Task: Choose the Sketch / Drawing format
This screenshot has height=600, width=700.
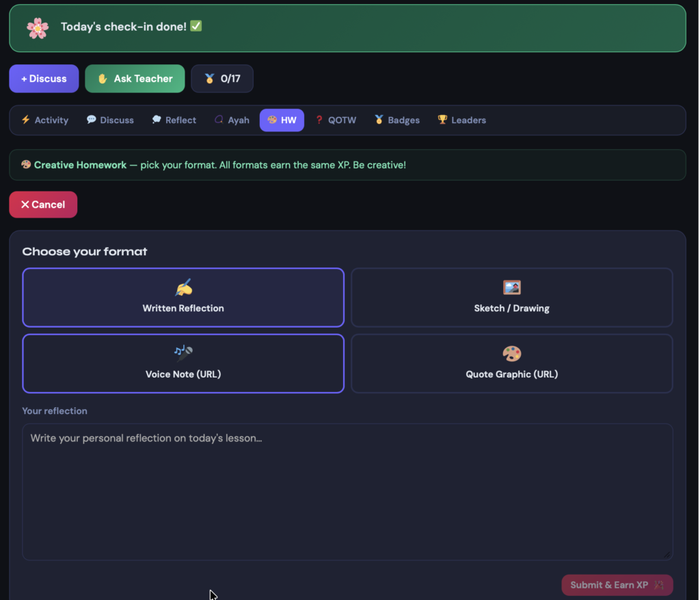Action: coord(511,298)
